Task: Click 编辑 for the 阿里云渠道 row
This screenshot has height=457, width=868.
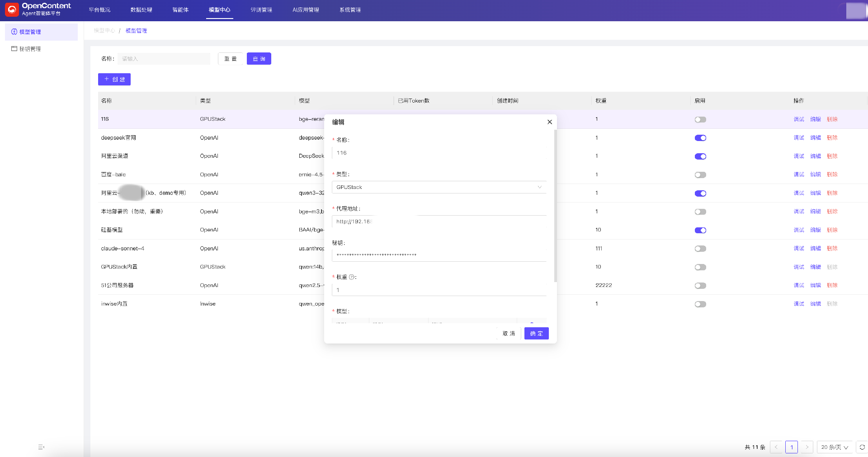Action: coord(816,156)
